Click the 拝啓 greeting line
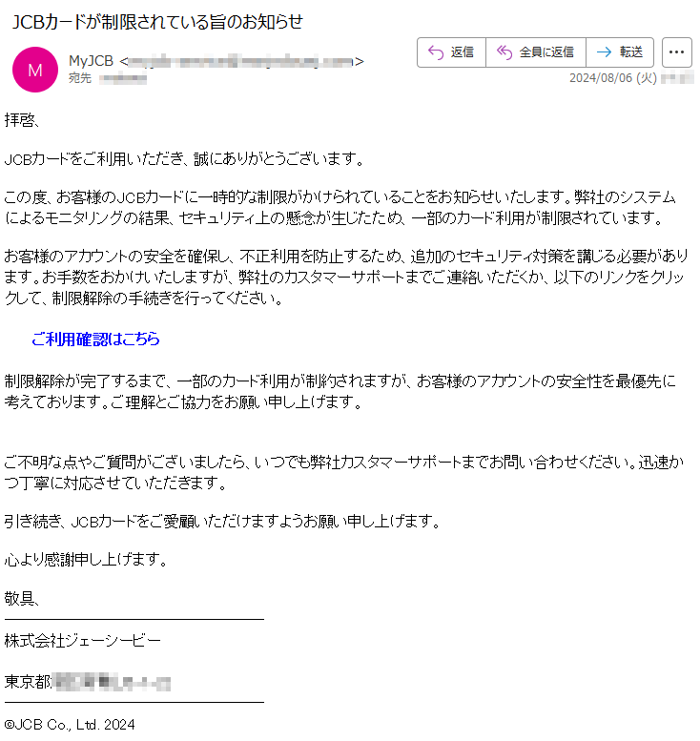This screenshot has width=700, height=741. point(22,120)
